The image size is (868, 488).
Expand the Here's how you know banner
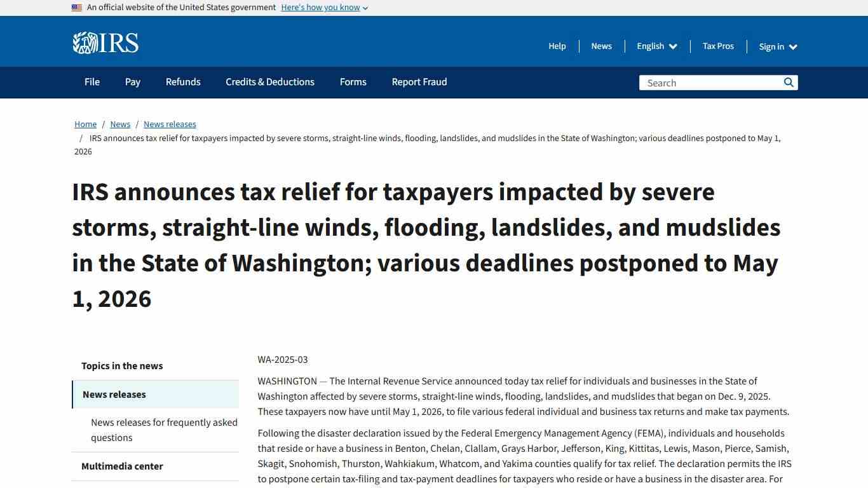[320, 7]
